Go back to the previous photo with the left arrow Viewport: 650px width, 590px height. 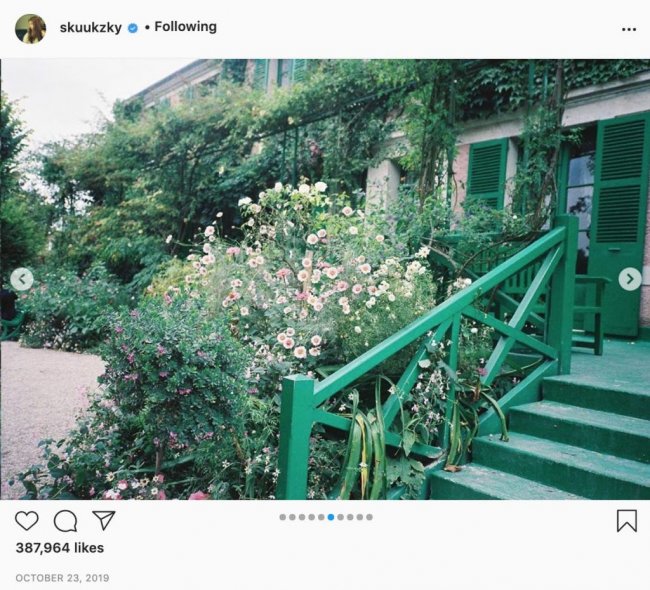coord(22,279)
